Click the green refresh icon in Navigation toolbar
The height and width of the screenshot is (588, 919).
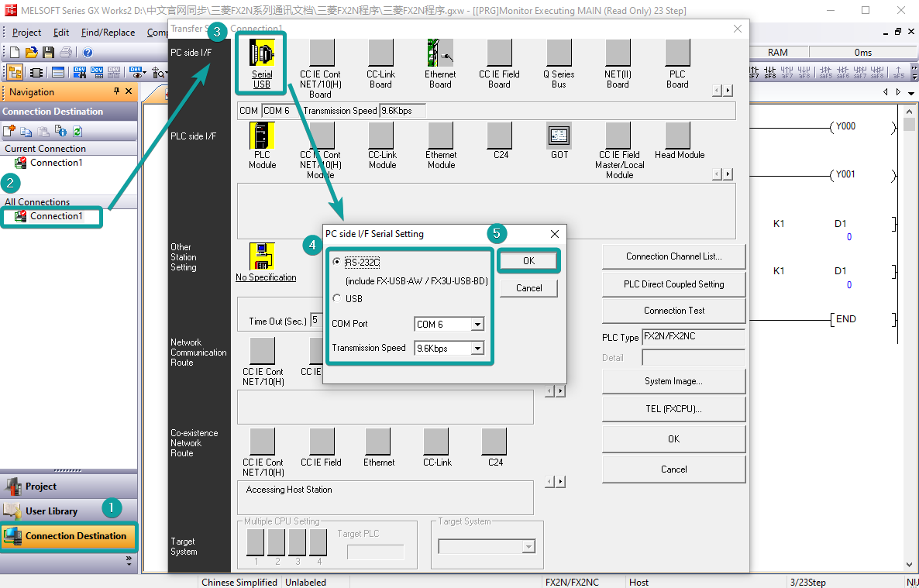pyautogui.click(x=77, y=132)
